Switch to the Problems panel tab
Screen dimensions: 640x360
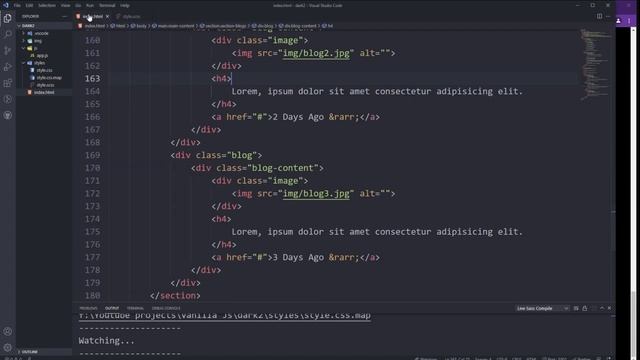pos(89,308)
